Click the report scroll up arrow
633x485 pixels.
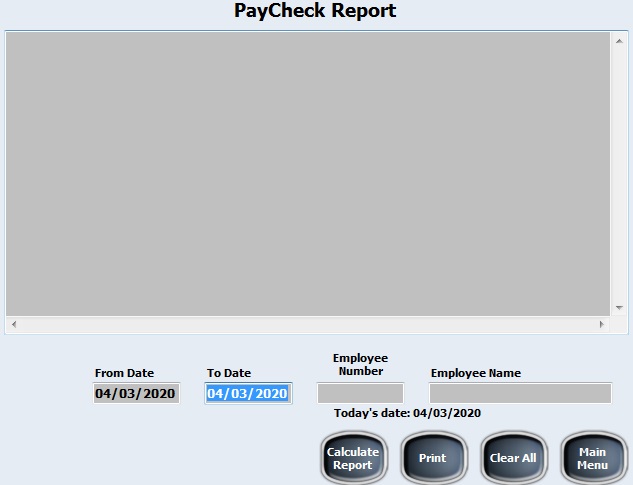(x=619, y=41)
